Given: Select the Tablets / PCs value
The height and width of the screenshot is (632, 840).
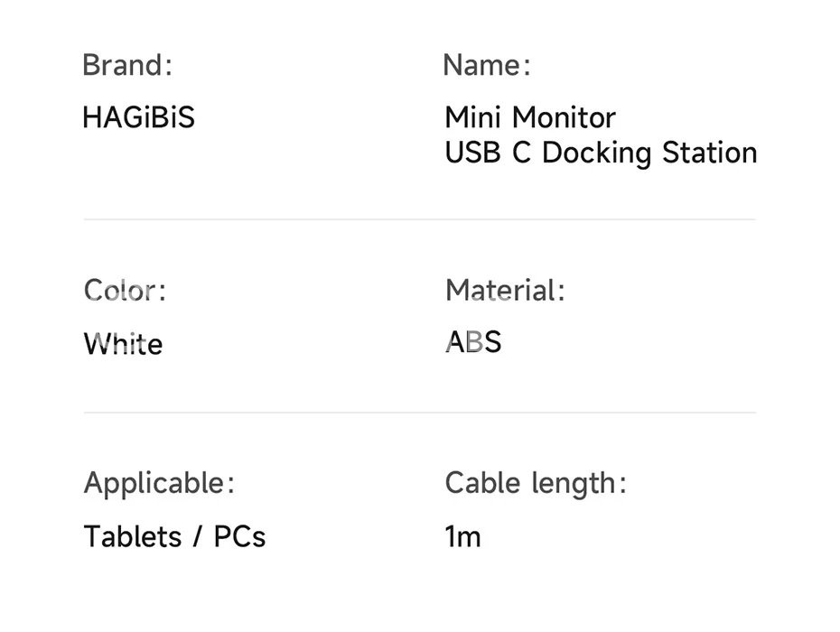Looking at the screenshot, I should pos(174,536).
